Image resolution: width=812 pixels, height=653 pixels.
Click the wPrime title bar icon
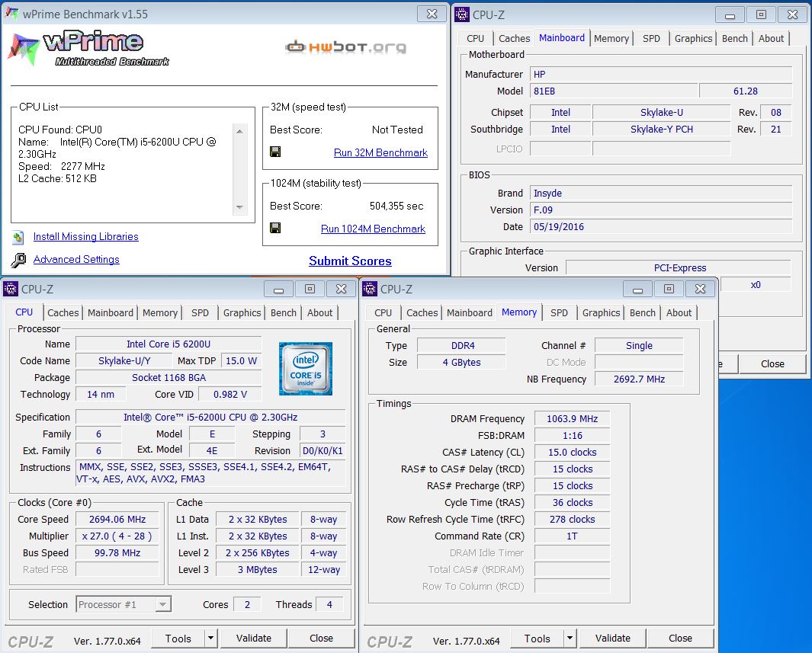coord(11,14)
